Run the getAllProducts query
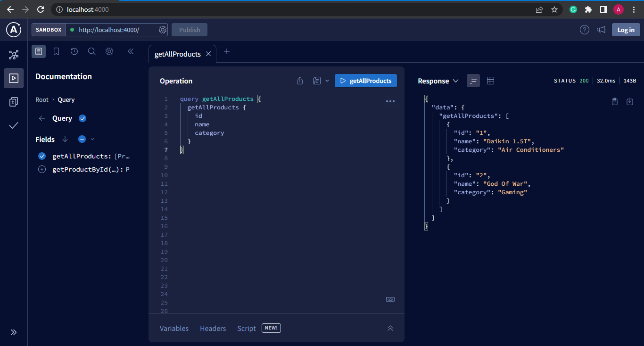The width and height of the screenshot is (644, 346). tap(365, 81)
